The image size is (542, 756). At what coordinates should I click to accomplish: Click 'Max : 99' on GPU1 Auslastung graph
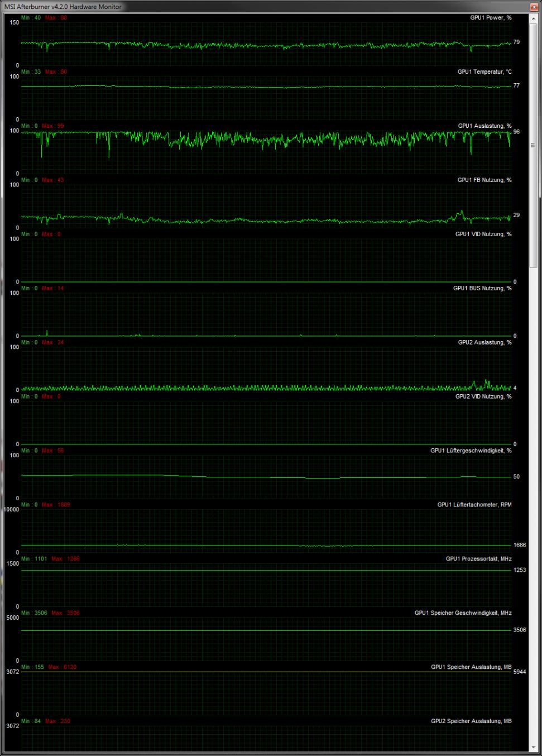(52, 126)
